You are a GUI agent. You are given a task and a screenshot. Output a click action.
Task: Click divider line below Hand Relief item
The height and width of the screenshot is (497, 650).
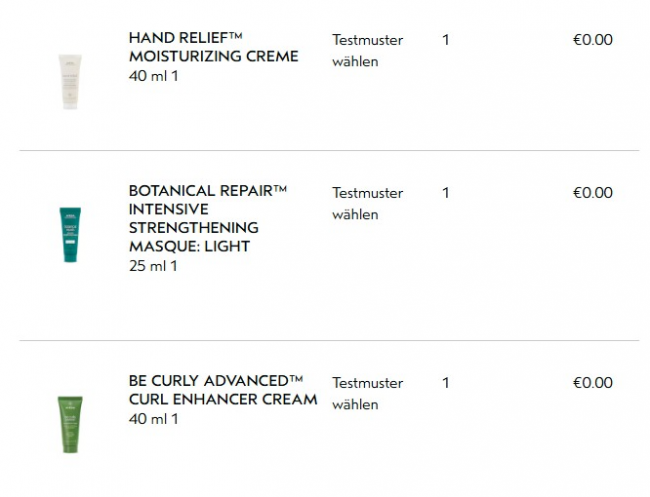329,151
